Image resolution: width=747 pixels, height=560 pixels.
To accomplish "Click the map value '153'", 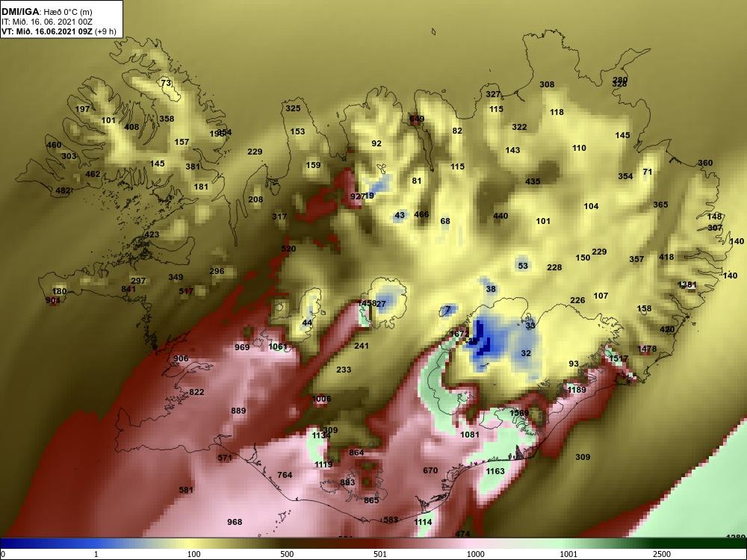I will point(297,131).
